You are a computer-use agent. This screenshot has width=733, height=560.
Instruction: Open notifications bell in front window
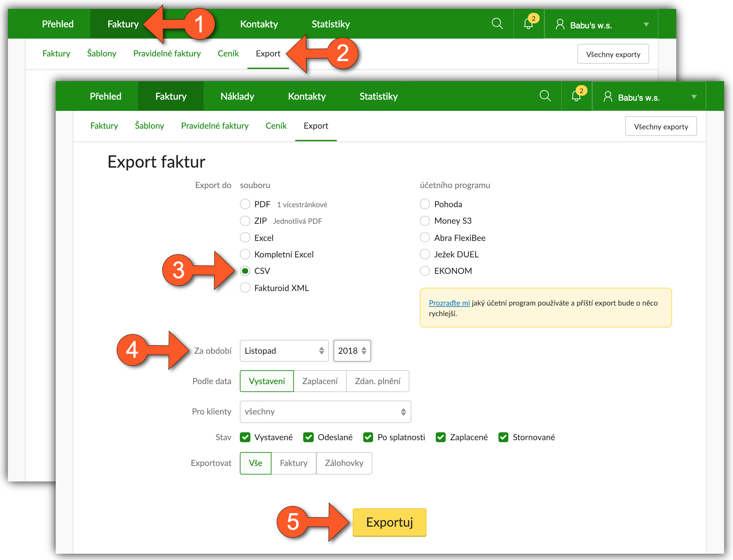point(576,96)
